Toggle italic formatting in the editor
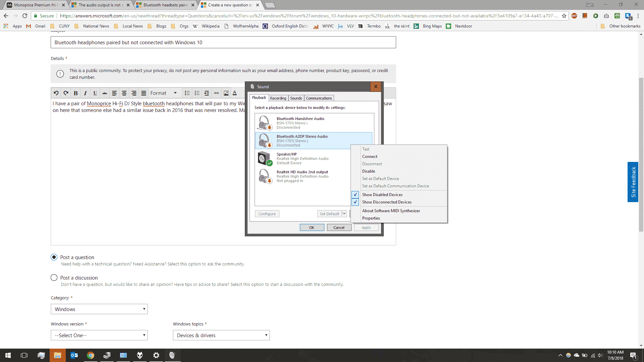Image resolution: width=644 pixels, height=362 pixels. (x=85, y=93)
